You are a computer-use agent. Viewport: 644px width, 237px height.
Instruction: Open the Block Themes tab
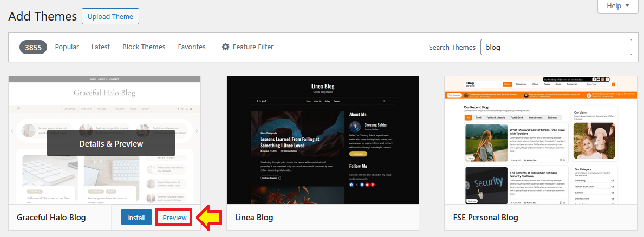point(144,47)
